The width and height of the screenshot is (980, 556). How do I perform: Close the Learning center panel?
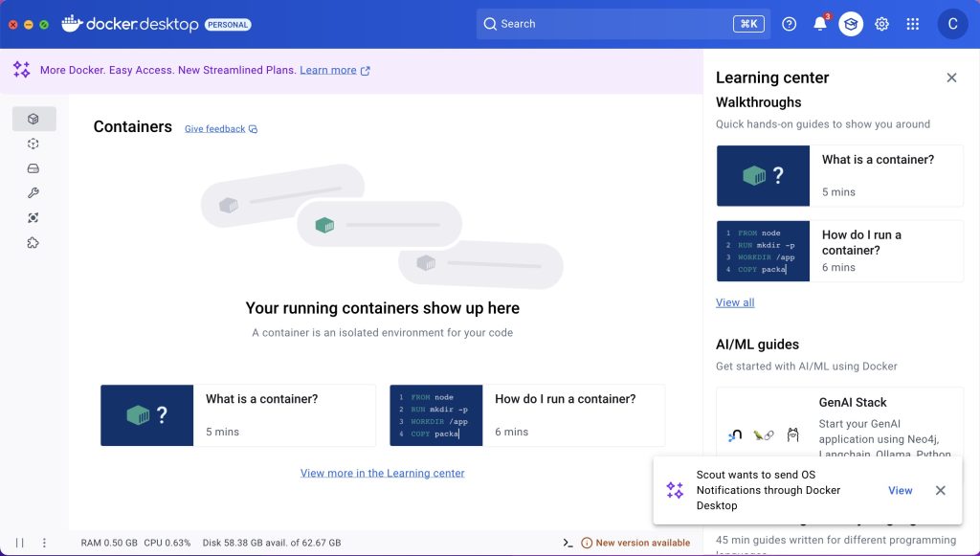coord(952,78)
